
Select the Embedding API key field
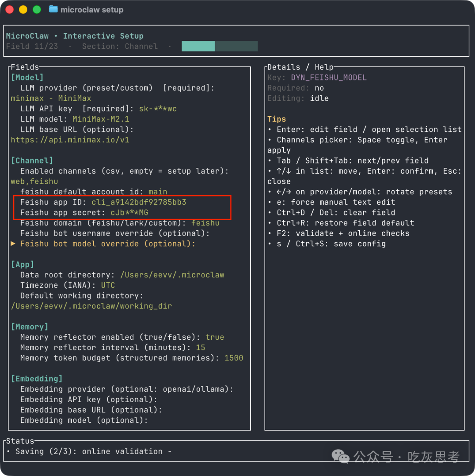89,400
